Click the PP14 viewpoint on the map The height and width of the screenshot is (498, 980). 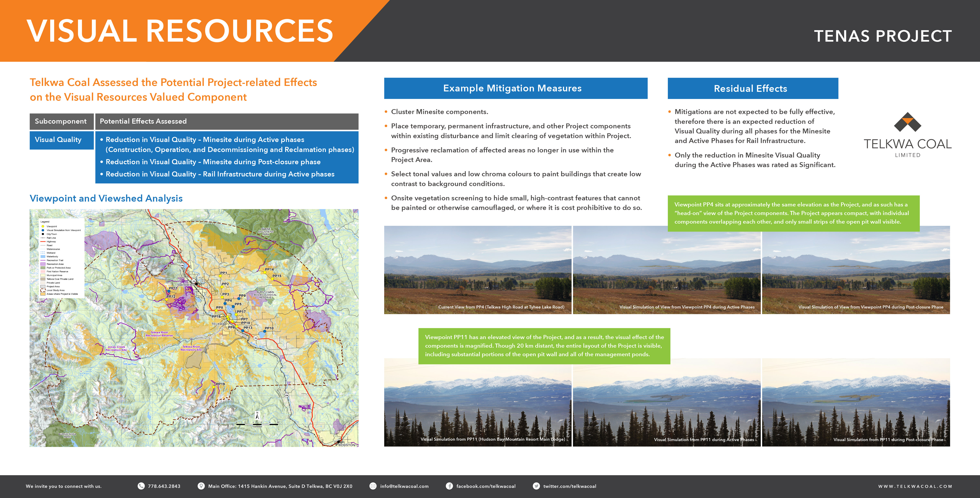point(265,272)
